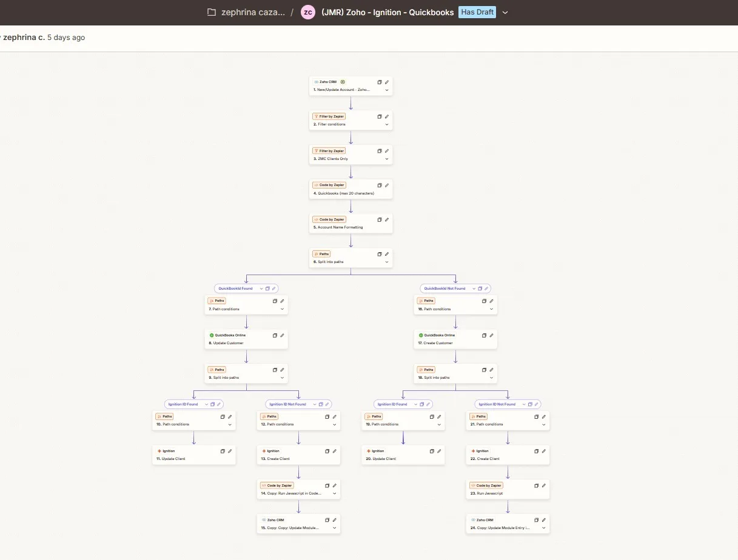
Task: Click 'zephrina c.' author name
Action: [x=24, y=38]
